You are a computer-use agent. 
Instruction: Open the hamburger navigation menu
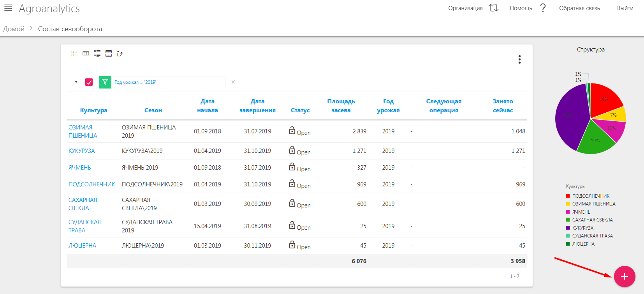pos(8,8)
